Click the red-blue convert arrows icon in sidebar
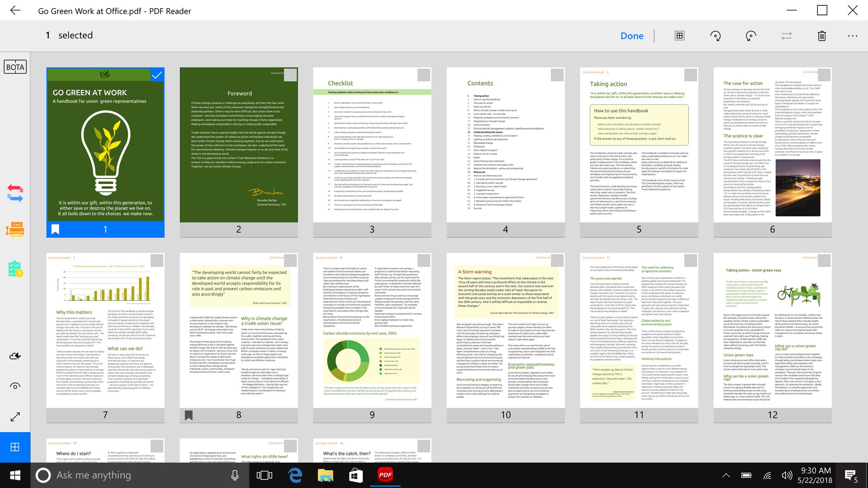The width and height of the screenshot is (868, 488). (x=15, y=193)
